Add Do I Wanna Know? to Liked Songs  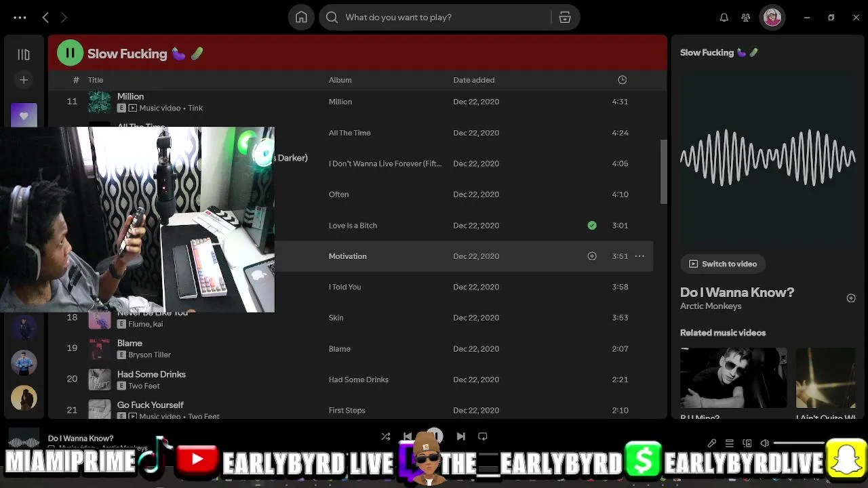851,298
